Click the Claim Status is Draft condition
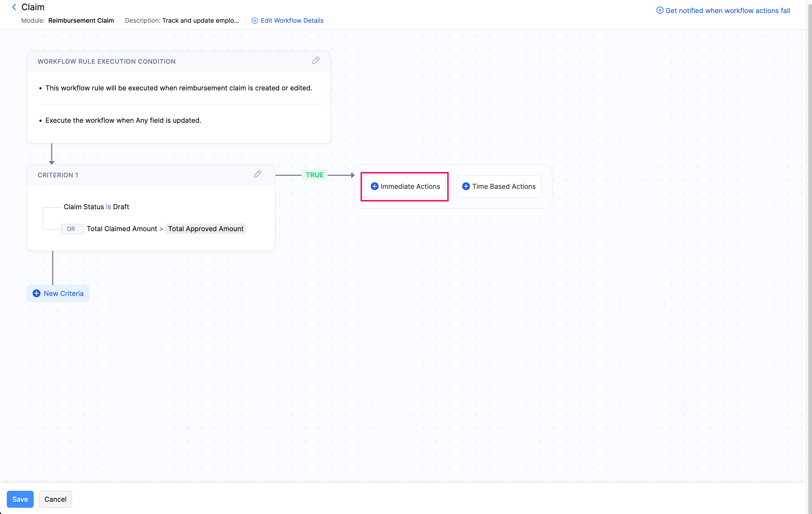812x514 pixels. pyautogui.click(x=96, y=207)
